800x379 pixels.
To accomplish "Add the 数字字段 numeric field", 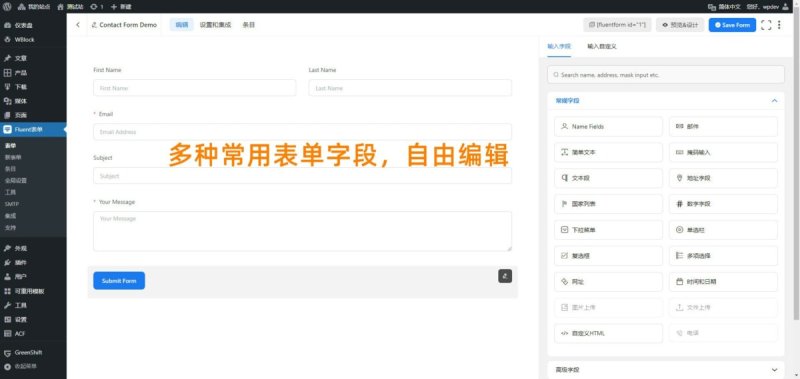I will pos(723,204).
